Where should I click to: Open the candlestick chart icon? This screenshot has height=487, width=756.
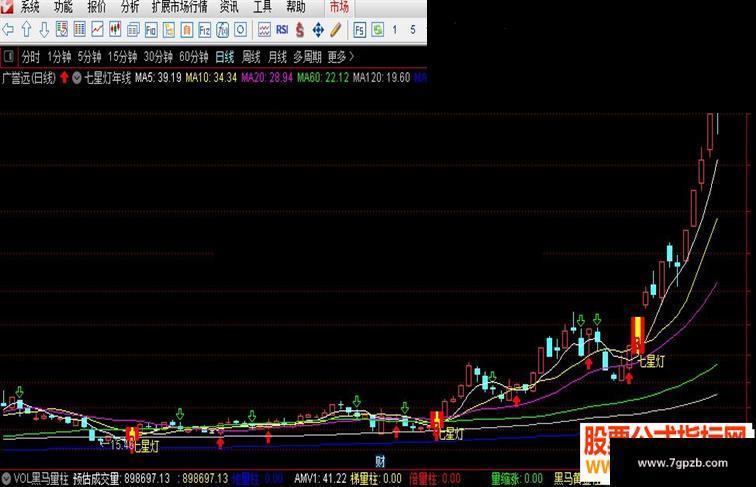coord(115,30)
